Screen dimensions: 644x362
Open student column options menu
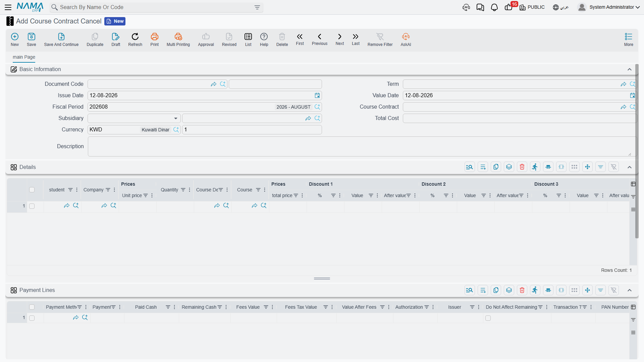pyautogui.click(x=77, y=190)
